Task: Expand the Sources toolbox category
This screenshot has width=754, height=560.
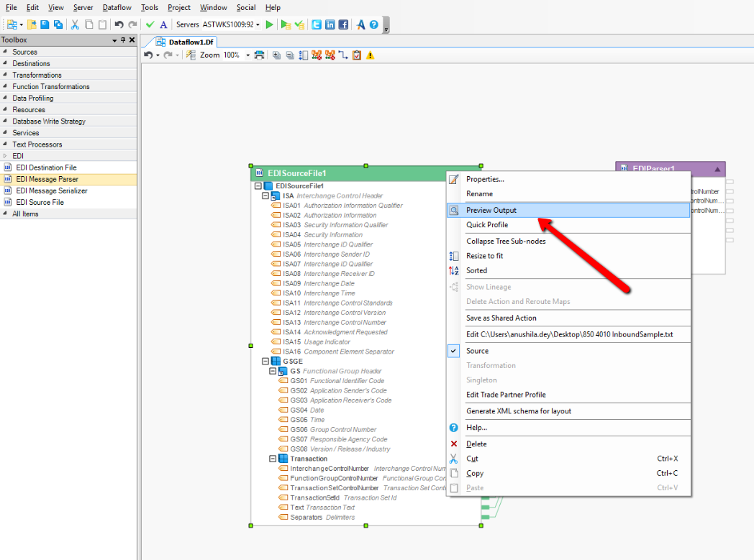Action: [x=24, y=52]
